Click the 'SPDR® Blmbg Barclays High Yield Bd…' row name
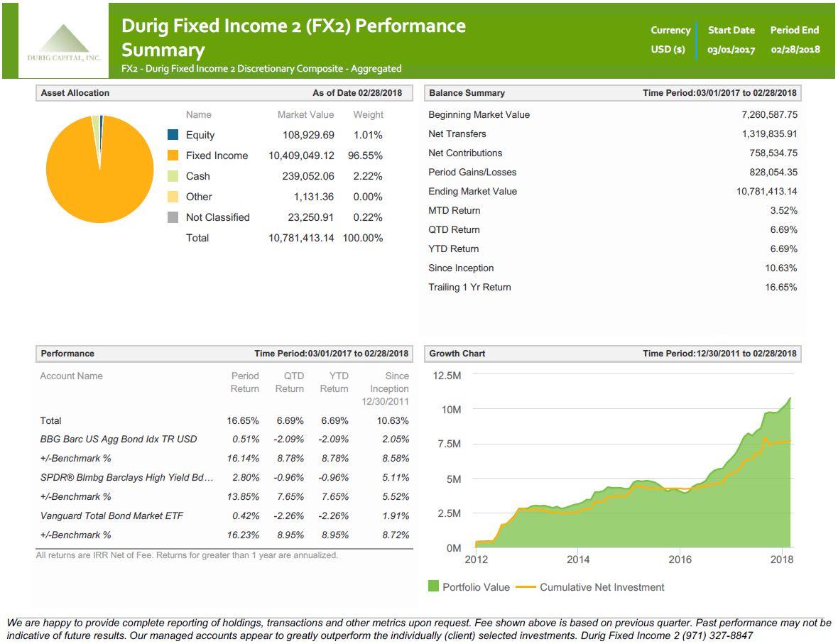Screen dimensions: 838x644 tap(126, 477)
